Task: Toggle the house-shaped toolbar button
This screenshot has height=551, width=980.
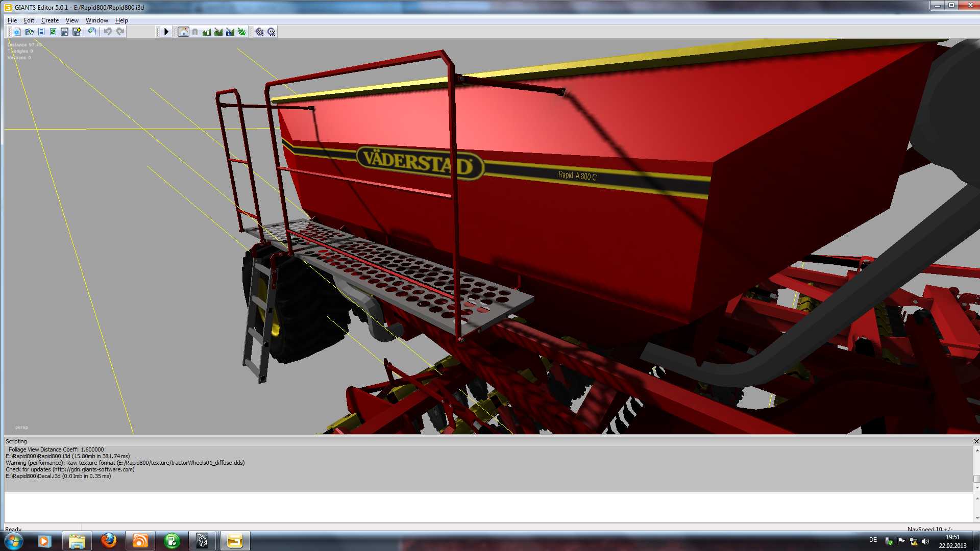Action: (x=183, y=32)
